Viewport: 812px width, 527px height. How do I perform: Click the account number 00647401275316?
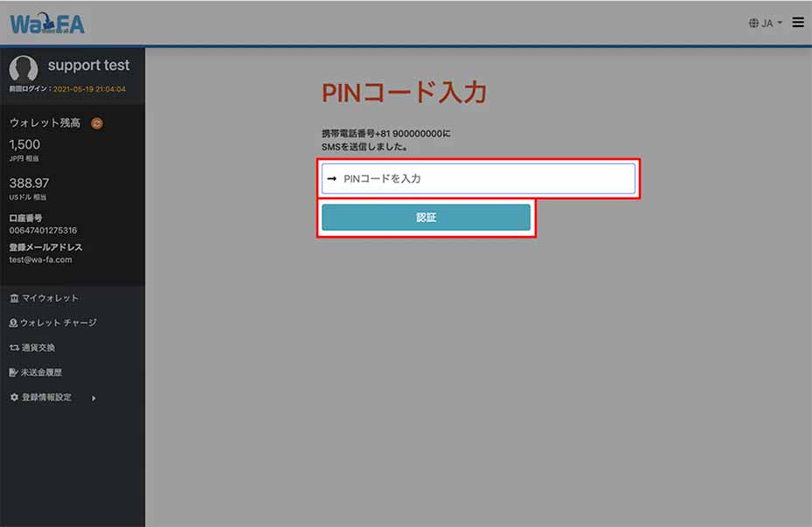pyautogui.click(x=43, y=231)
